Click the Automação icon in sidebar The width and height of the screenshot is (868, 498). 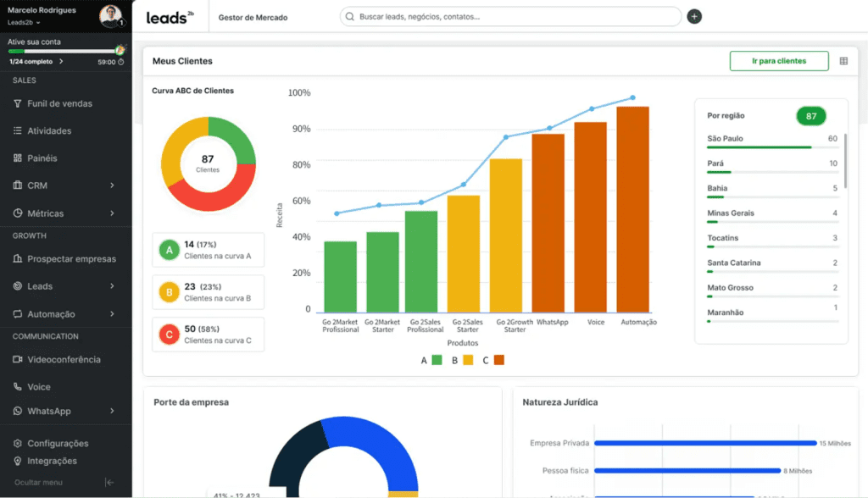18,313
